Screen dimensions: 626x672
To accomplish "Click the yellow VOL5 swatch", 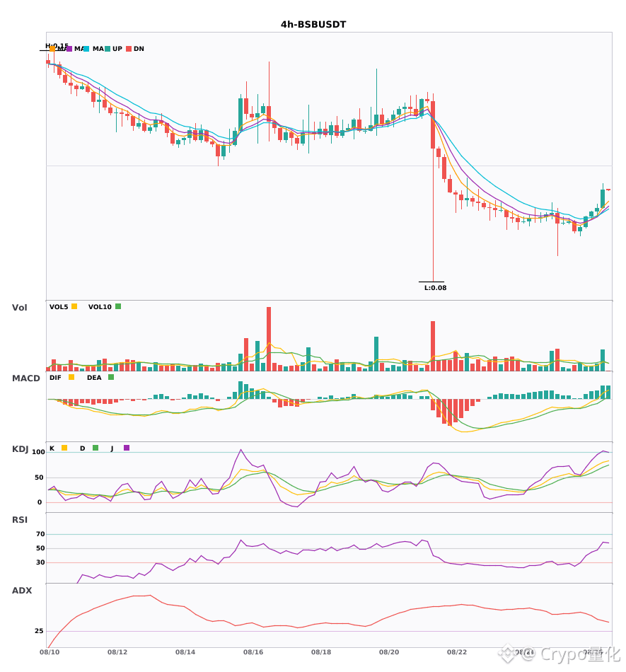I will click(x=74, y=306).
